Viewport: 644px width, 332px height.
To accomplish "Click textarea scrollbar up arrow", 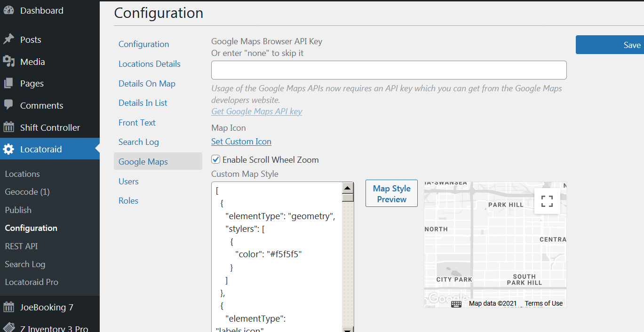I will point(348,188).
